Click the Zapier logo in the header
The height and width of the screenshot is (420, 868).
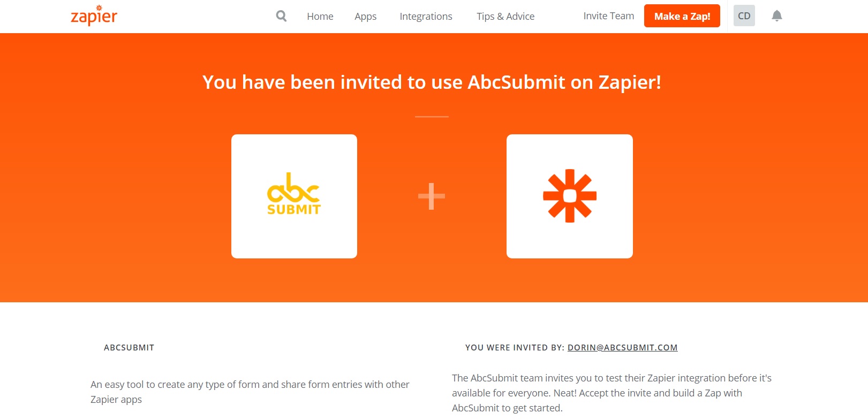pyautogui.click(x=94, y=16)
